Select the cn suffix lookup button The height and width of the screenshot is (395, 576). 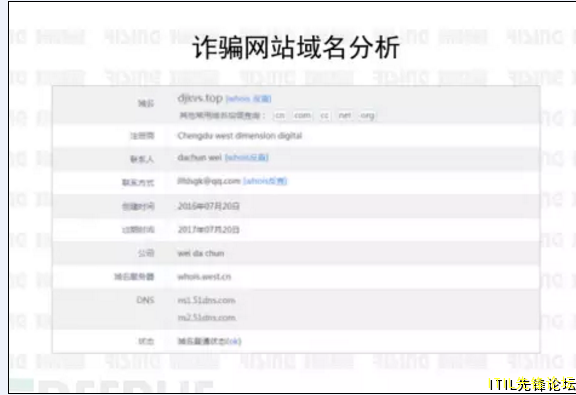pyautogui.click(x=280, y=115)
